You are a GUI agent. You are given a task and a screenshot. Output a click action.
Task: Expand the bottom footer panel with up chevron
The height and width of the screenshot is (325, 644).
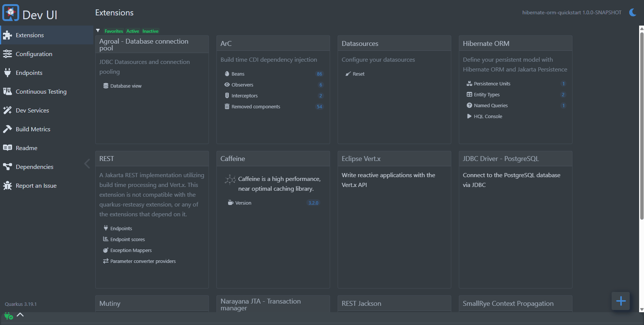point(20,315)
